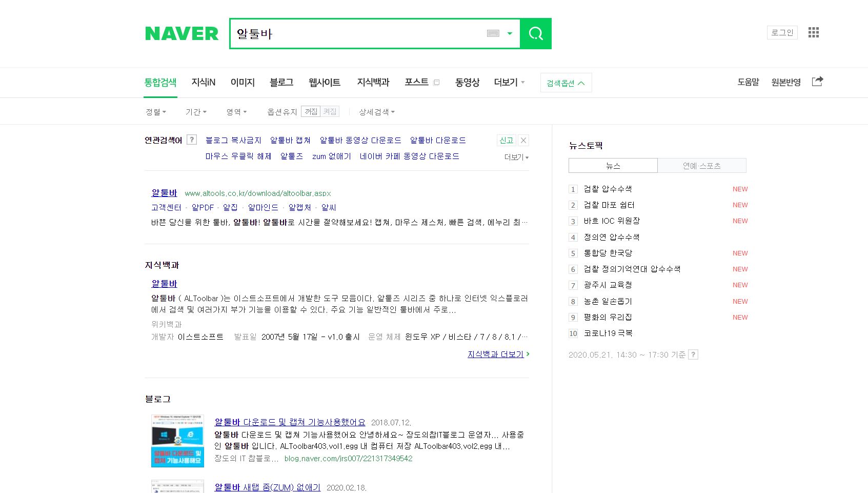Switch to the 이미지 tab
This screenshot has height=493, width=868.
click(243, 82)
